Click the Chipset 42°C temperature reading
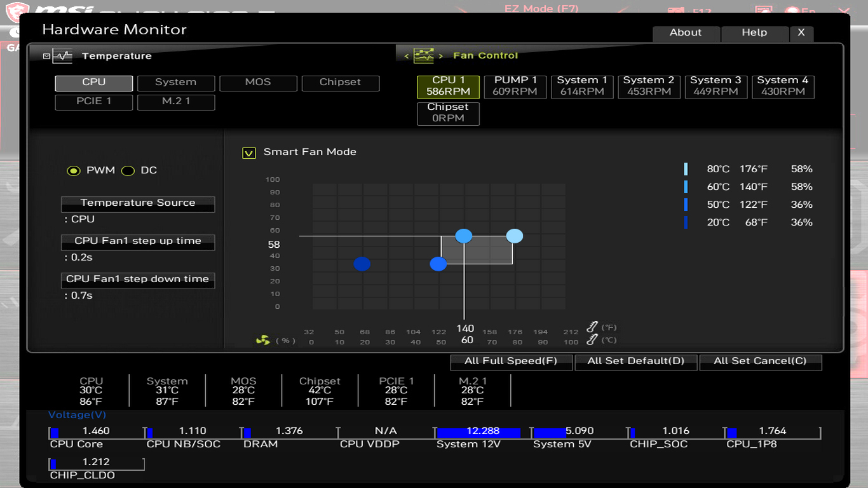 pos(320,391)
